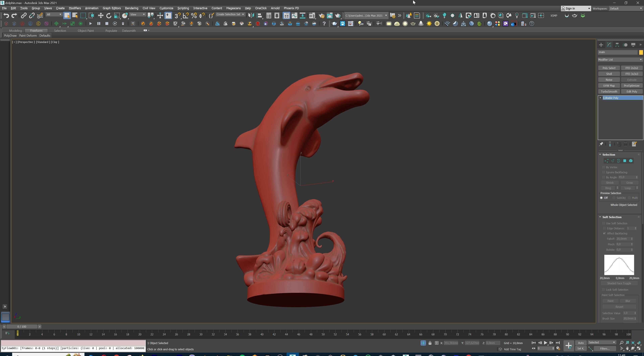This screenshot has width=644, height=356.
Task: Click the FFD 3x3x3 button
Action: [632, 74]
